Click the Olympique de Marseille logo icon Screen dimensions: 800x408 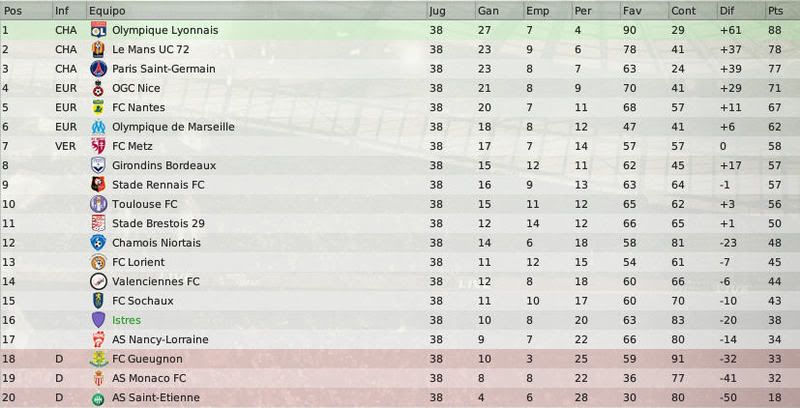[98, 126]
